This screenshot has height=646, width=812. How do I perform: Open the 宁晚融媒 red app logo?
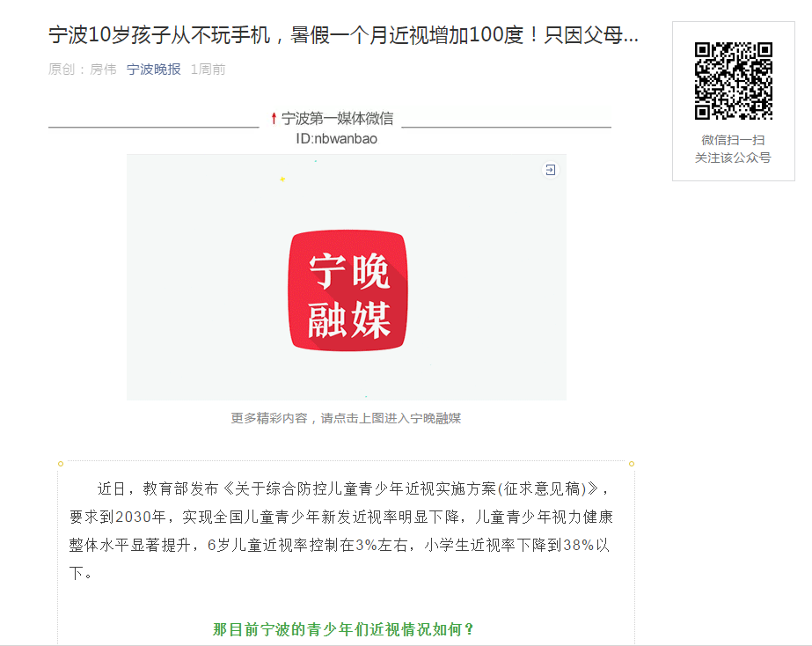(x=347, y=290)
